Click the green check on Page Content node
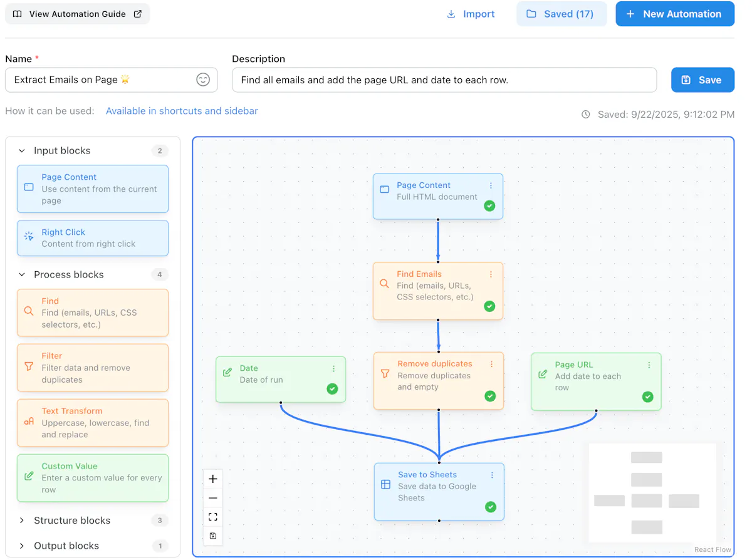This screenshot has height=560, width=752. click(x=489, y=205)
